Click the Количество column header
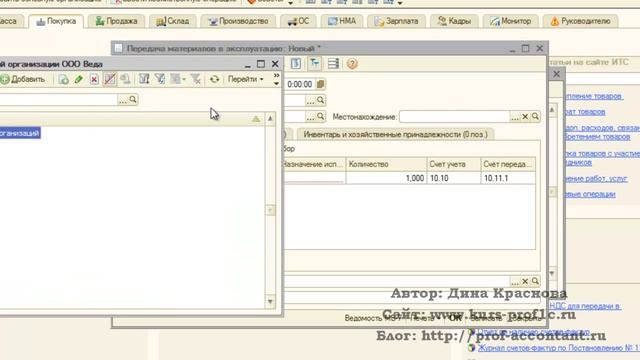This screenshot has height=360, width=640. [387, 164]
